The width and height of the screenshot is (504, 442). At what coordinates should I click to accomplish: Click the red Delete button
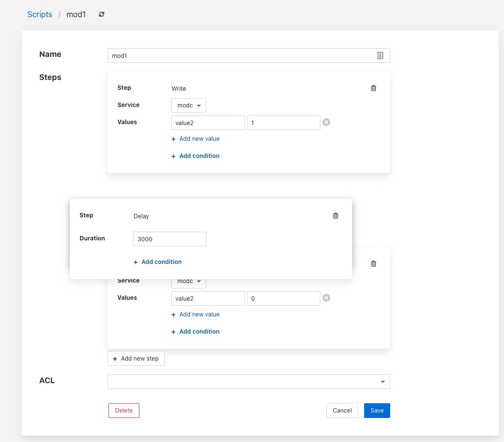coord(124,411)
